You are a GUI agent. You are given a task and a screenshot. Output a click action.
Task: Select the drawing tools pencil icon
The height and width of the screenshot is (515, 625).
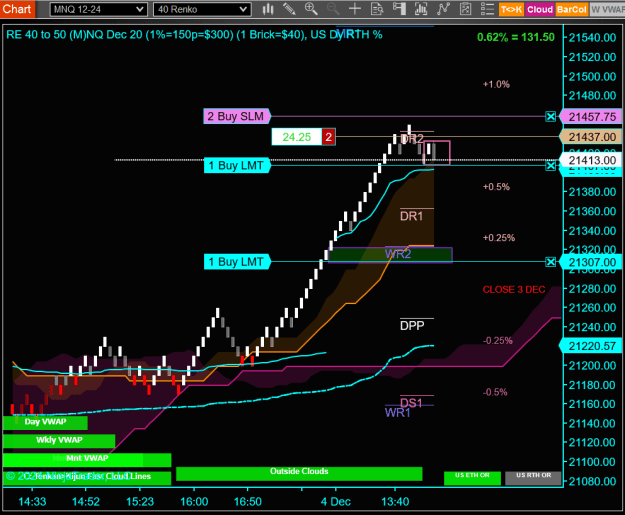[x=289, y=9]
